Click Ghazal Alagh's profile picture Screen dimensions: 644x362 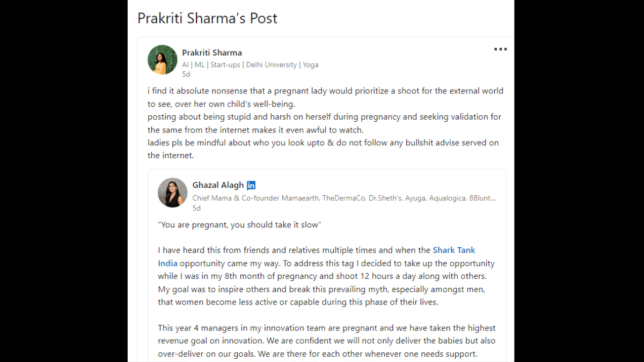coord(173,193)
